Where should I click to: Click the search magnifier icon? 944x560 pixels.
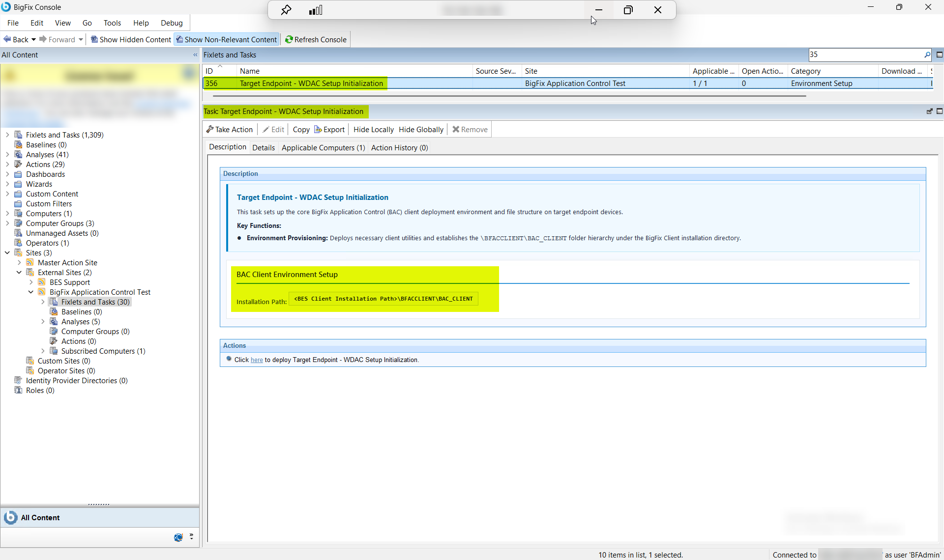pyautogui.click(x=927, y=55)
